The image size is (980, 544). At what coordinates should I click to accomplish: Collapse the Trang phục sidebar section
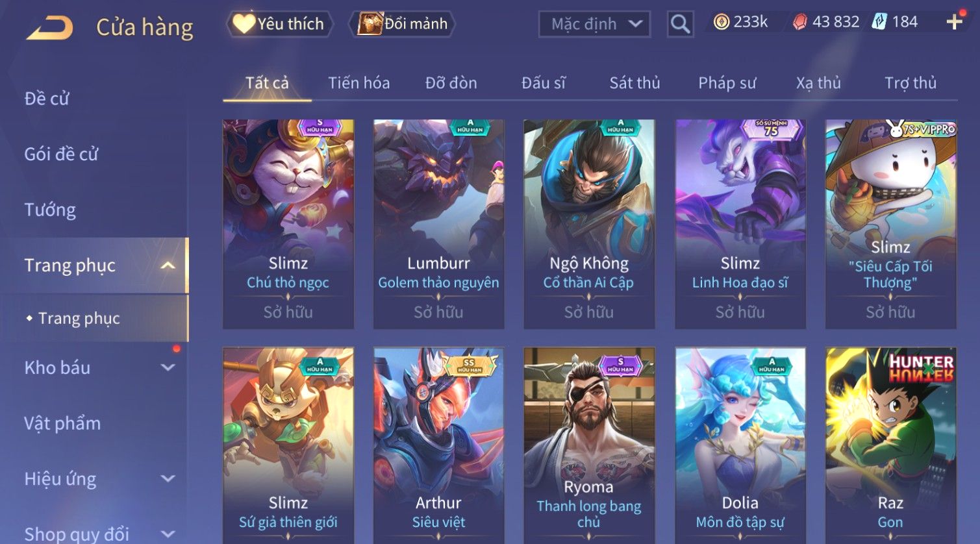click(x=168, y=266)
